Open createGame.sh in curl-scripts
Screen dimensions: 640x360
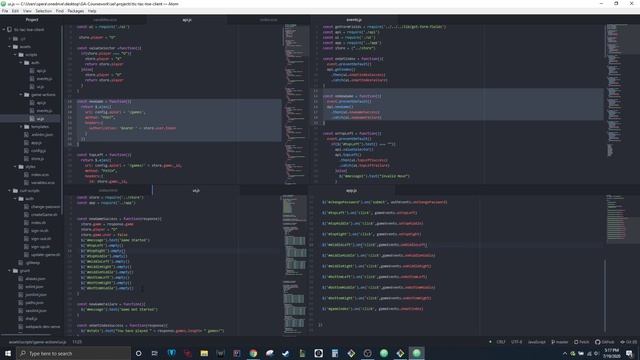point(44,215)
